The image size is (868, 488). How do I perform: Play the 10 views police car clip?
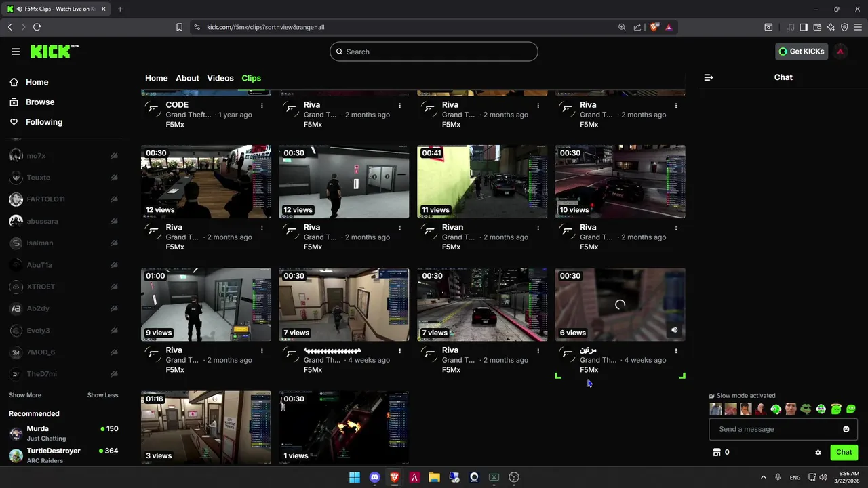[x=620, y=182]
